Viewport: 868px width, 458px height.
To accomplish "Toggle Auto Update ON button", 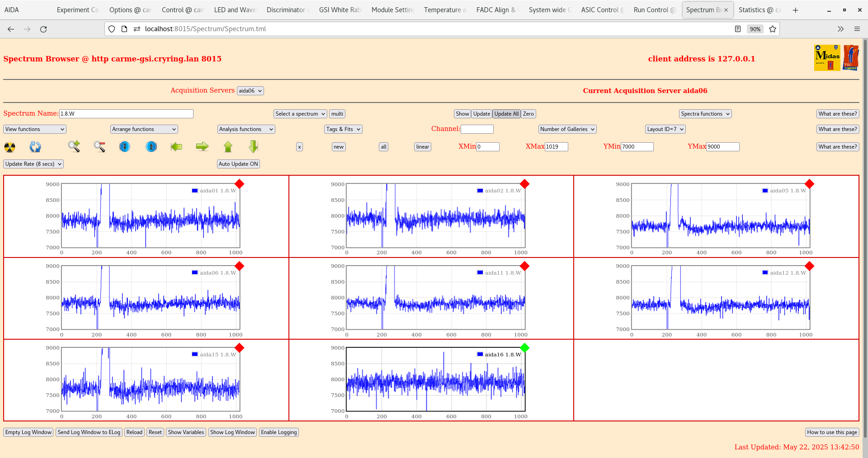I will pyautogui.click(x=238, y=164).
